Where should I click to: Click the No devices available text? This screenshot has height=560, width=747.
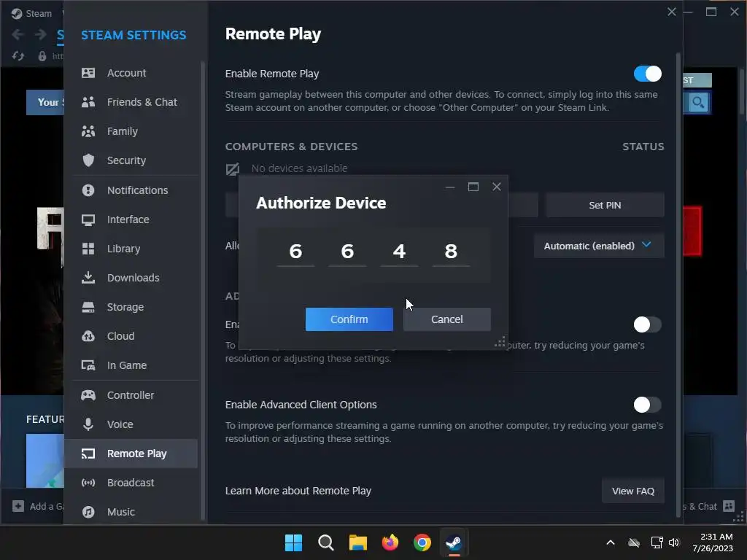coord(299,168)
